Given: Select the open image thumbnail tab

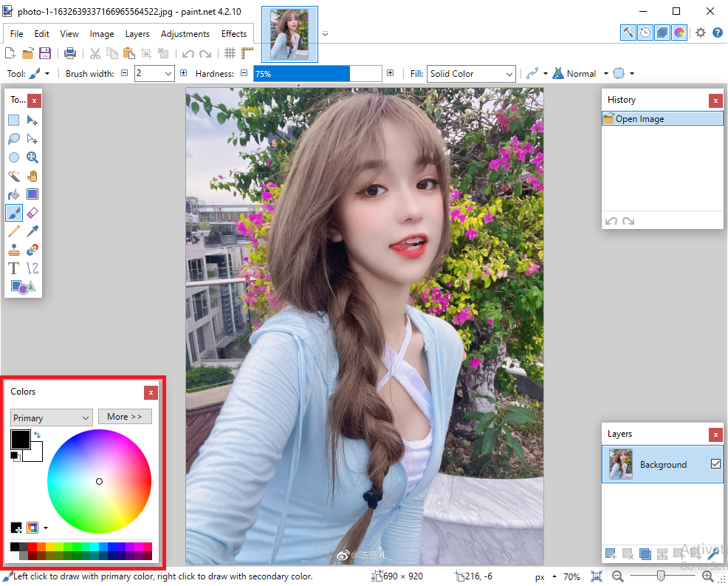Looking at the screenshot, I should (289, 35).
